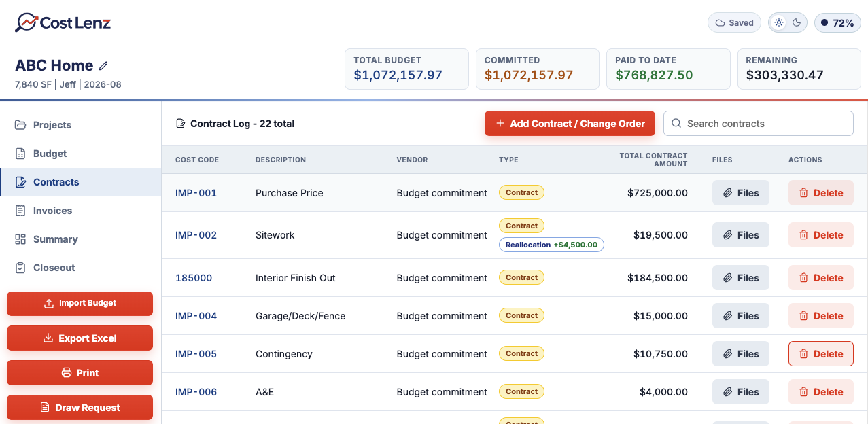
Task: Open Files for Interior Finish Out
Action: pyautogui.click(x=741, y=278)
